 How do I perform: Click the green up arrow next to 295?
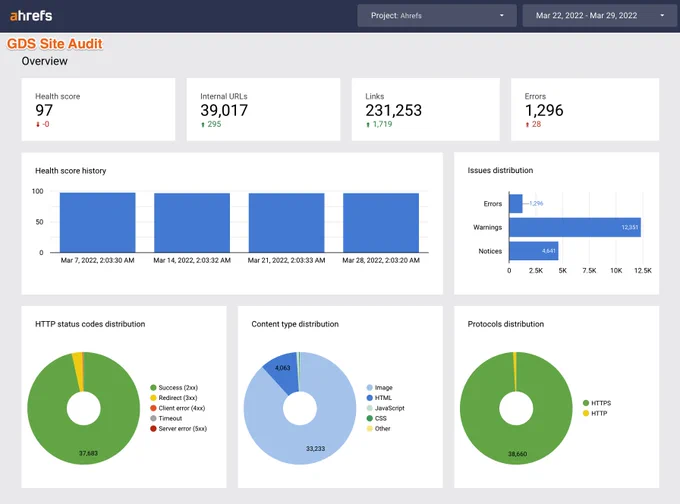pyautogui.click(x=203, y=124)
